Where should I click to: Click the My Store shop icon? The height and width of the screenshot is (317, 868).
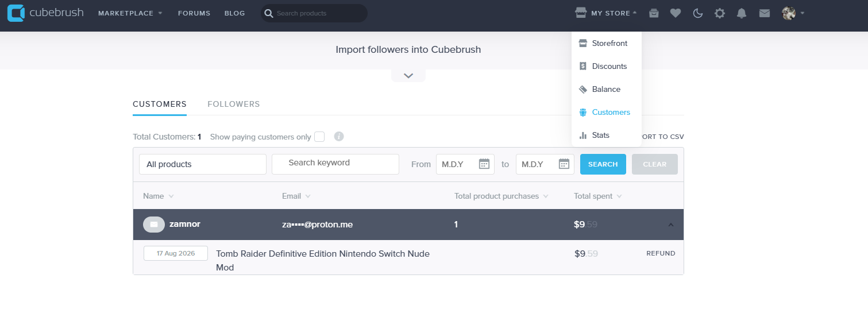coord(581,13)
